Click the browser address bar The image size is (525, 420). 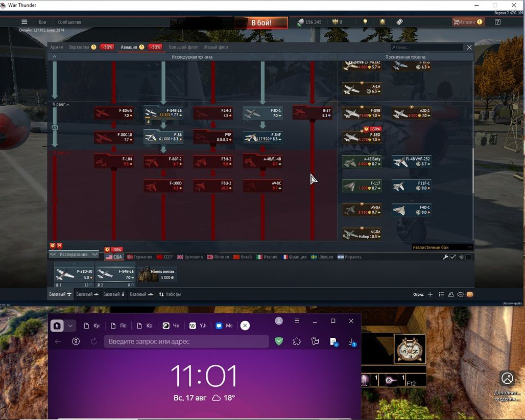(186, 341)
